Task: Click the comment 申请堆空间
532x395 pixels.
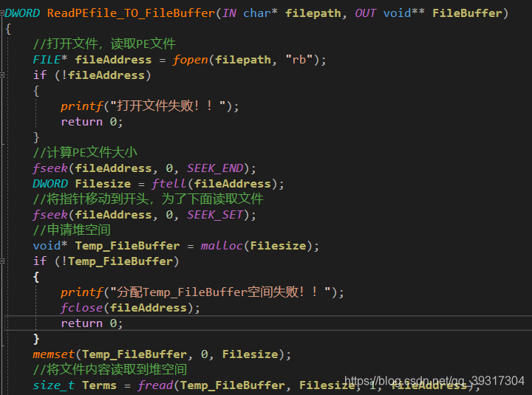Action: coord(72,230)
